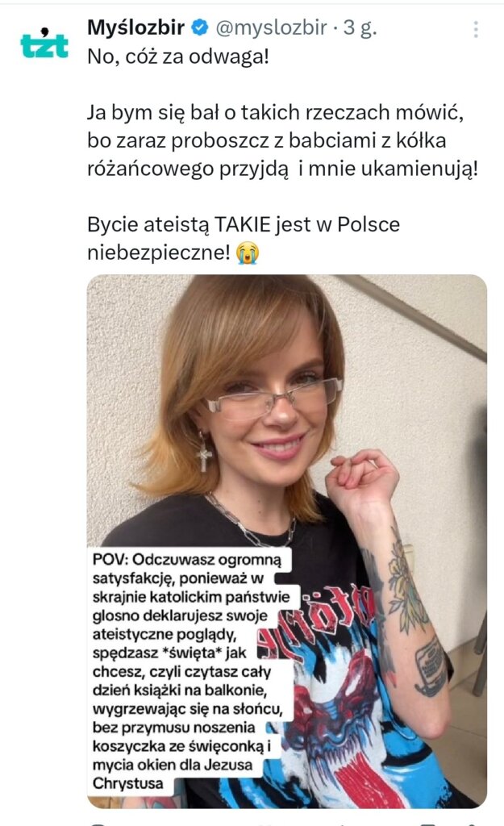Image resolution: width=504 pixels, height=826 pixels.
Task: Open the tweet via the '3 g.' timestamp
Action: (360, 27)
